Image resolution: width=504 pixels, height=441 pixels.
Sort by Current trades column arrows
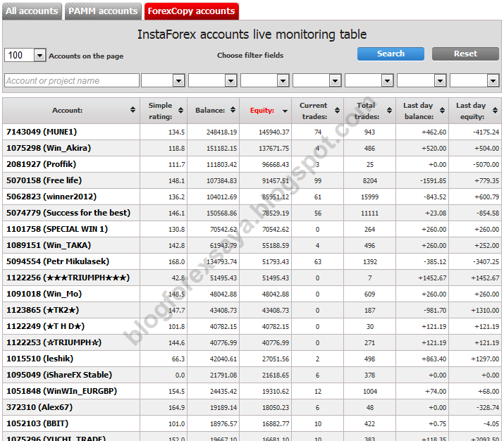point(337,110)
